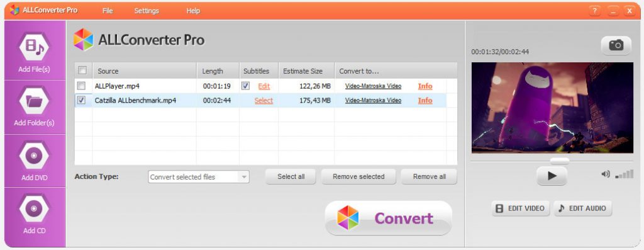Click the Edit subtitles link for ALLPlayer.mp4
This screenshot has width=644, height=250.
[264, 86]
